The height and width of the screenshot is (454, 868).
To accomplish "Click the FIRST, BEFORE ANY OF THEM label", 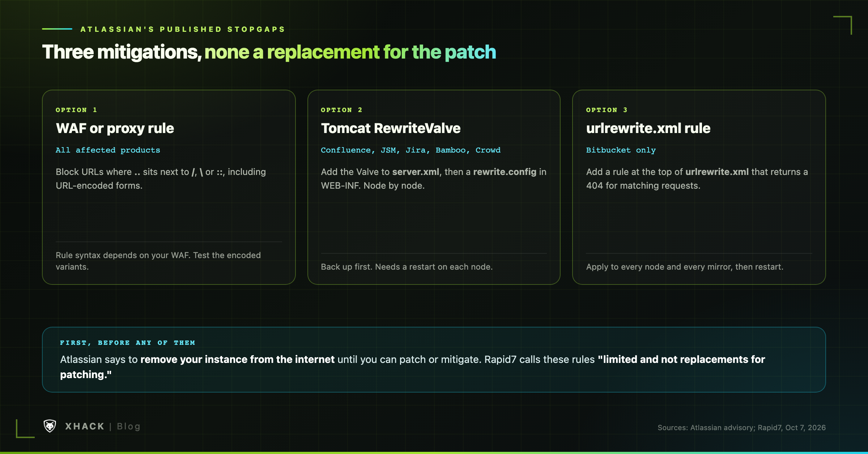I will click(x=127, y=343).
